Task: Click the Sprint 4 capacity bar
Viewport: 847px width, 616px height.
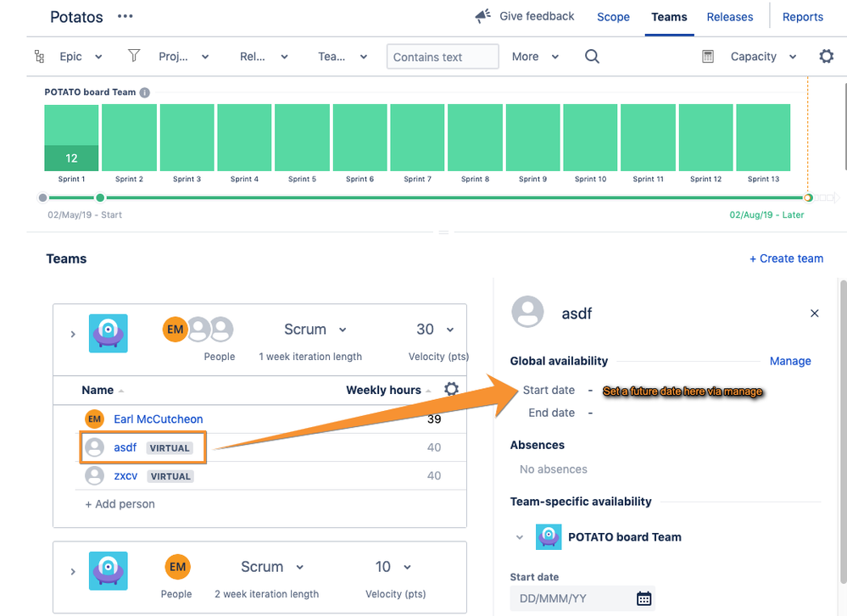Action: tap(244, 137)
